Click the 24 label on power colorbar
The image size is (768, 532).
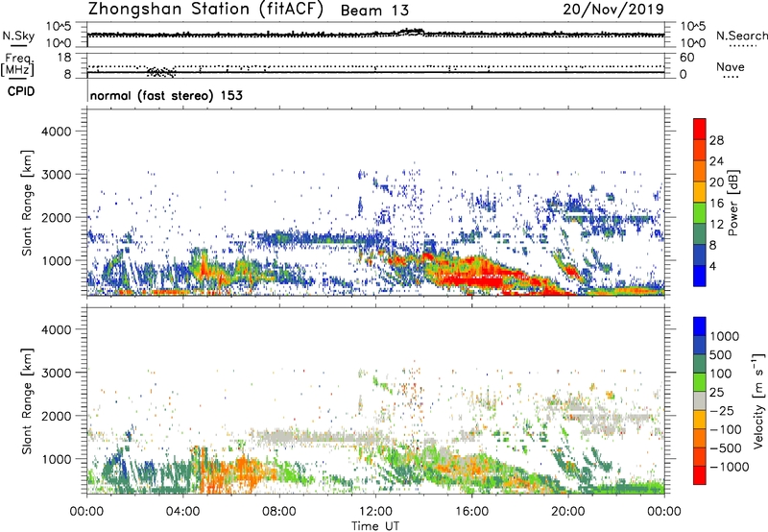(x=716, y=161)
